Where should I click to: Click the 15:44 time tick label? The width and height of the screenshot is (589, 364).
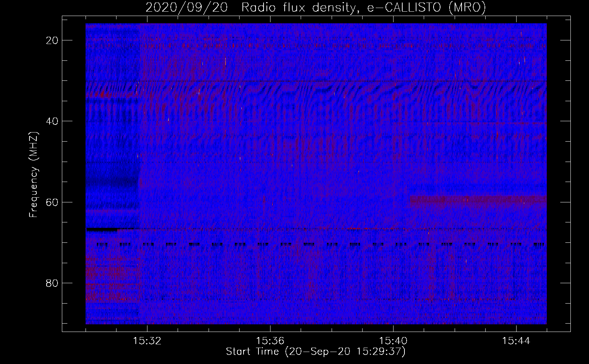point(516,341)
